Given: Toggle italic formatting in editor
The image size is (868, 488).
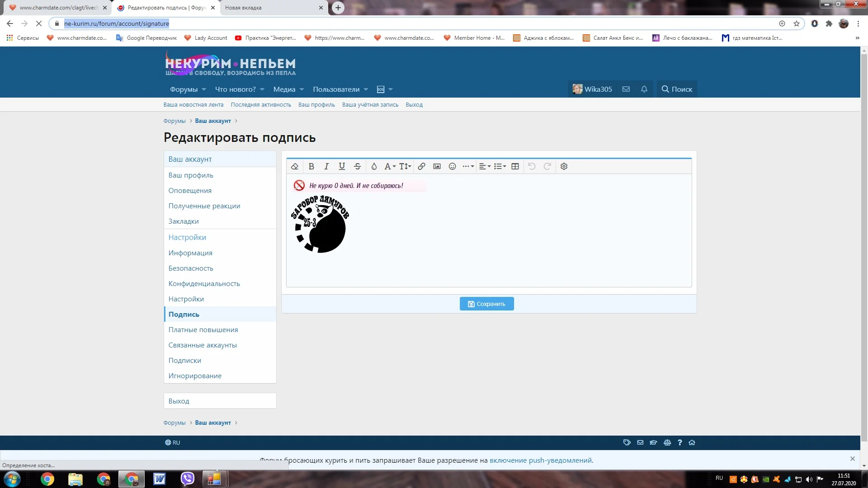Looking at the screenshot, I should pos(326,166).
